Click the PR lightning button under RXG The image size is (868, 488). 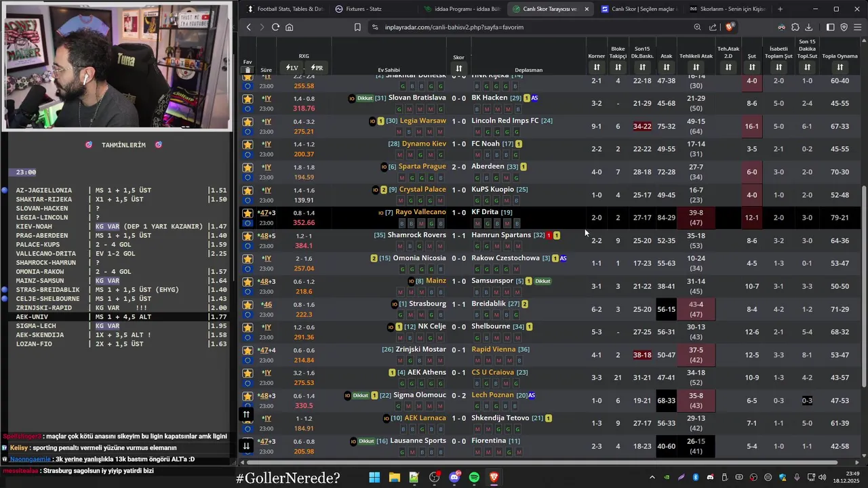317,68
